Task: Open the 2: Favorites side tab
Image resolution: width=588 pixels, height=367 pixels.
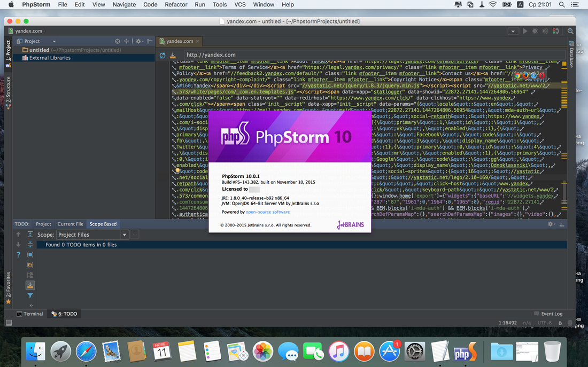Action: [x=8, y=288]
